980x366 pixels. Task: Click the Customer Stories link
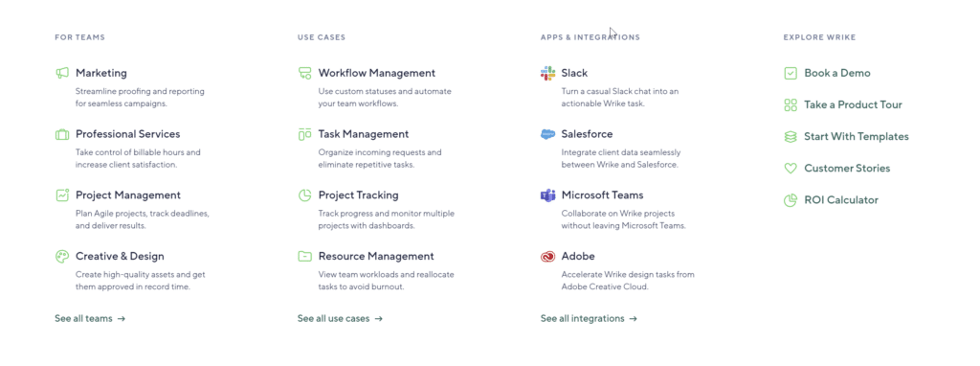tap(847, 169)
